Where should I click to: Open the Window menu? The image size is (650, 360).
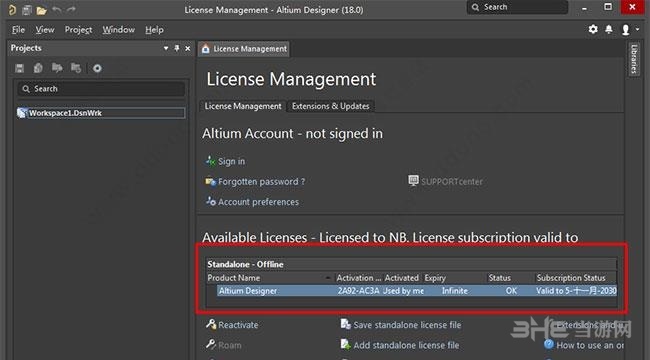pos(119,30)
